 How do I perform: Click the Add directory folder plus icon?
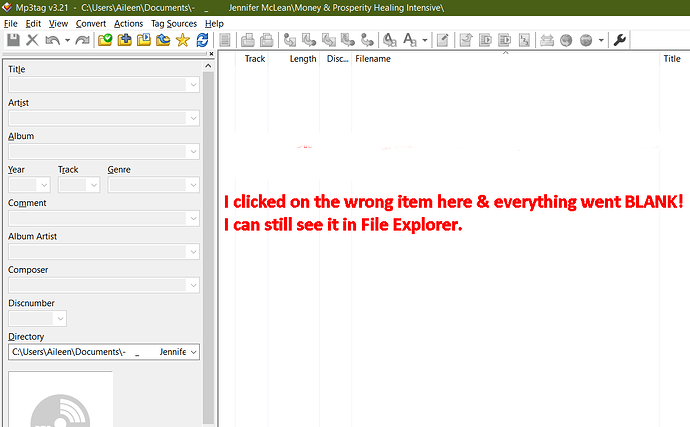[125, 40]
